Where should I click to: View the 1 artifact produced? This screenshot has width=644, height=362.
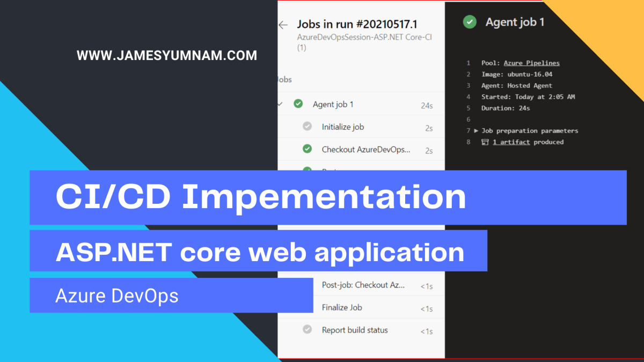pos(511,142)
